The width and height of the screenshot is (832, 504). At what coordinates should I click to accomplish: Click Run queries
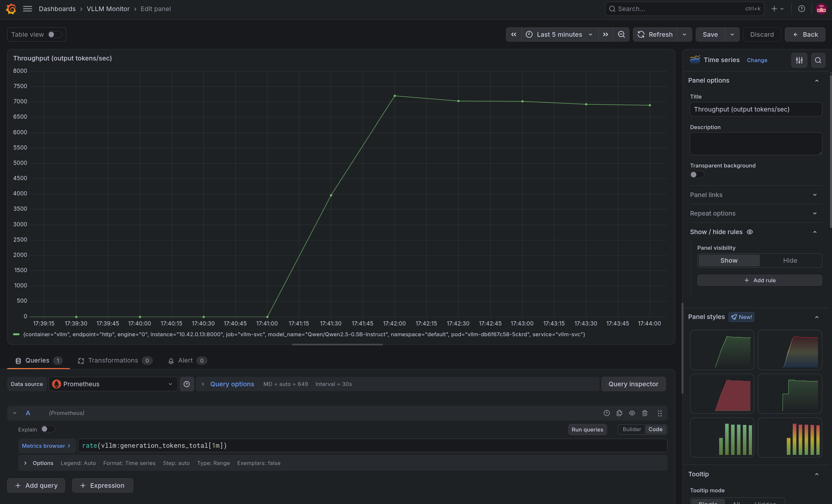click(x=587, y=429)
